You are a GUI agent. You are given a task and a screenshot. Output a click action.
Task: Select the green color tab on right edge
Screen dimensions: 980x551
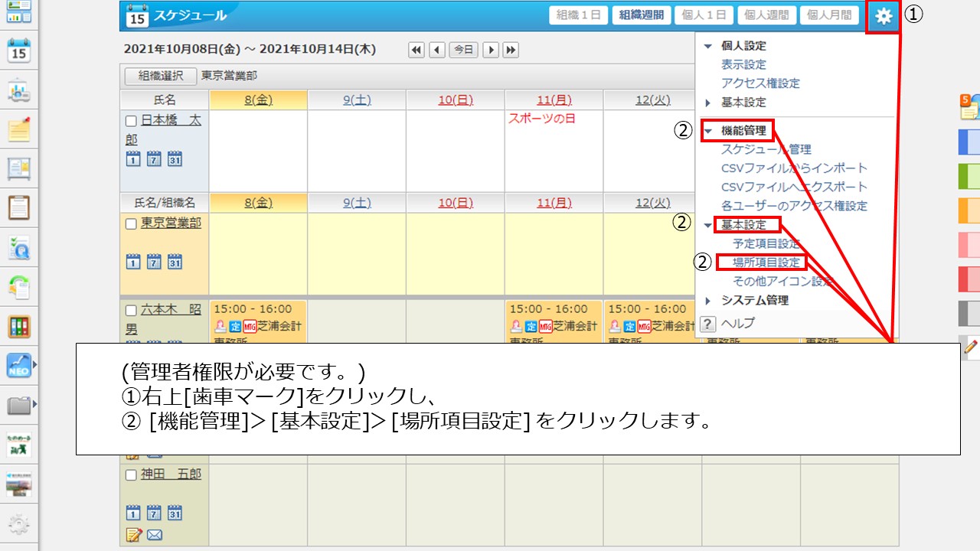point(969,176)
